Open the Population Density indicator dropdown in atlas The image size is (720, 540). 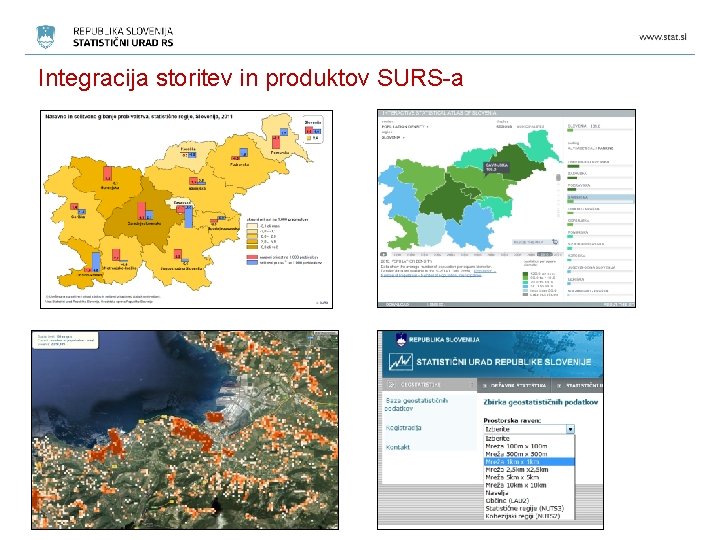(405, 126)
